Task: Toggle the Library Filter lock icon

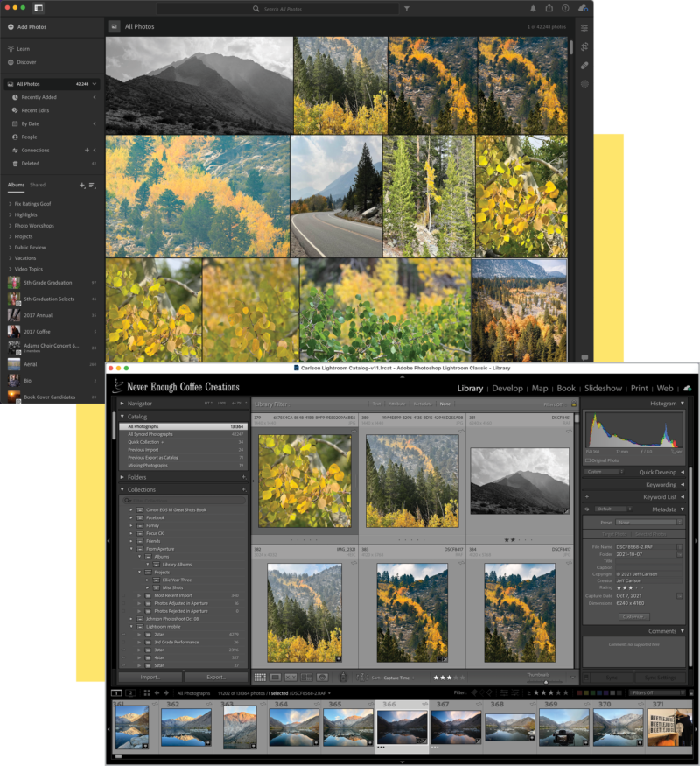Action: tap(574, 404)
